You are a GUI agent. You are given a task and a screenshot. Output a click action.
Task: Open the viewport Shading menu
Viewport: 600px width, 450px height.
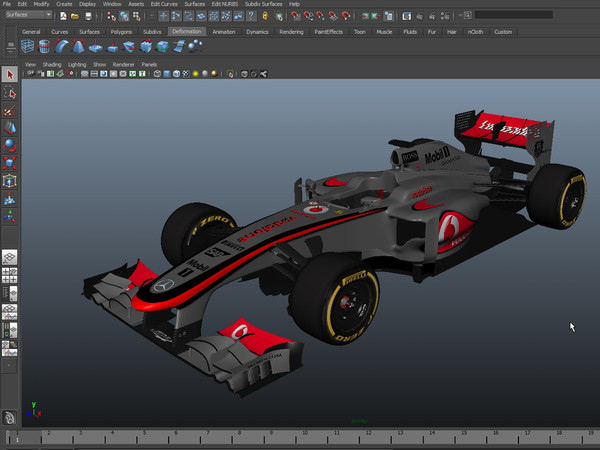(x=52, y=64)
